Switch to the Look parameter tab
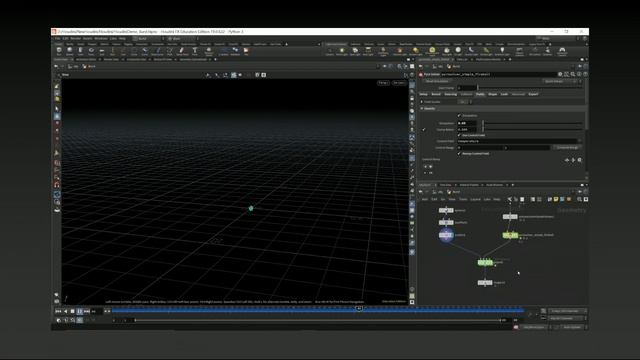This screenshot has height=360, width=640. pyautogui.click(x=504, y=94)
